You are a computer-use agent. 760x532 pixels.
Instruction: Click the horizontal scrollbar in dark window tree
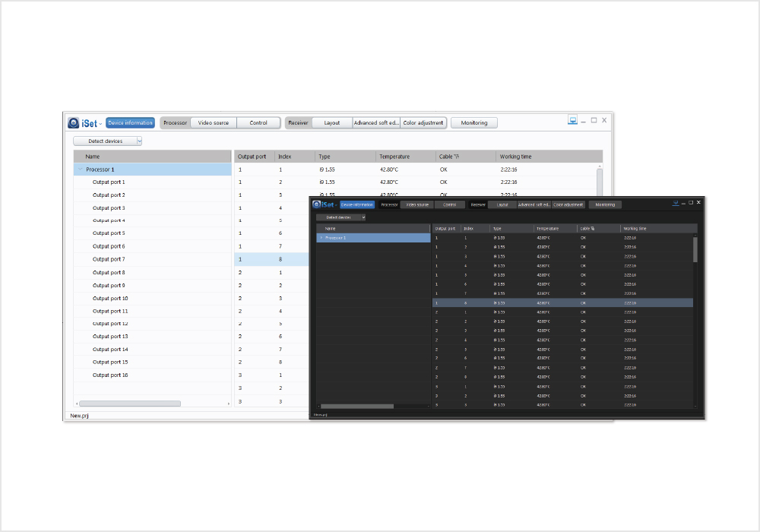(x=356, y=406)
